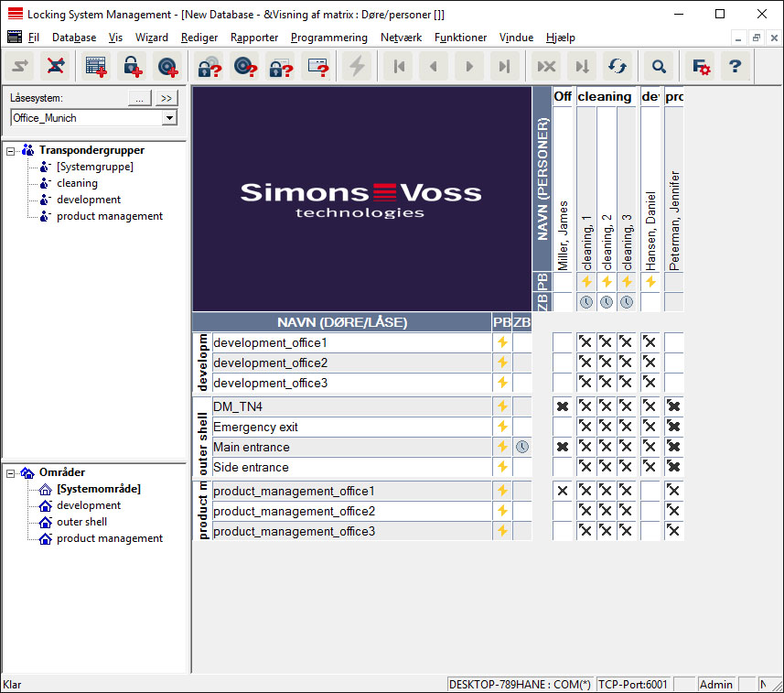The width and height of the screenshot is (784, 693).
Task: Click the '...' button next to Låsesystem
Action: coord(138,98)
